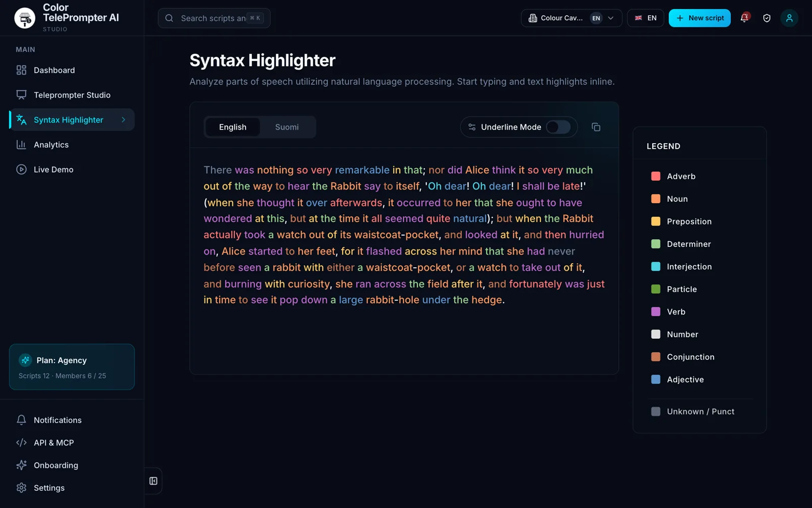Image resolution: width=812 pixels, height=508 pixels.
Task: Click the "Adjective" legend label
Action: pos(685,379)
